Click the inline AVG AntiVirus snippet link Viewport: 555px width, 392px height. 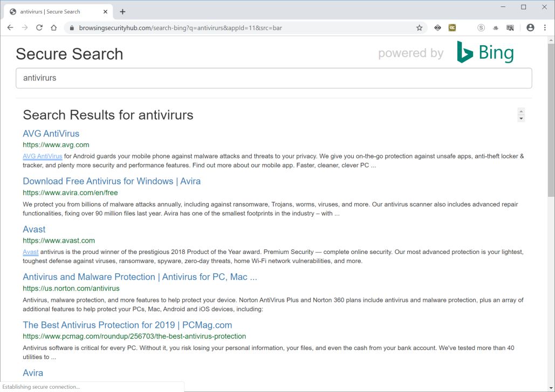pos(43,156)
